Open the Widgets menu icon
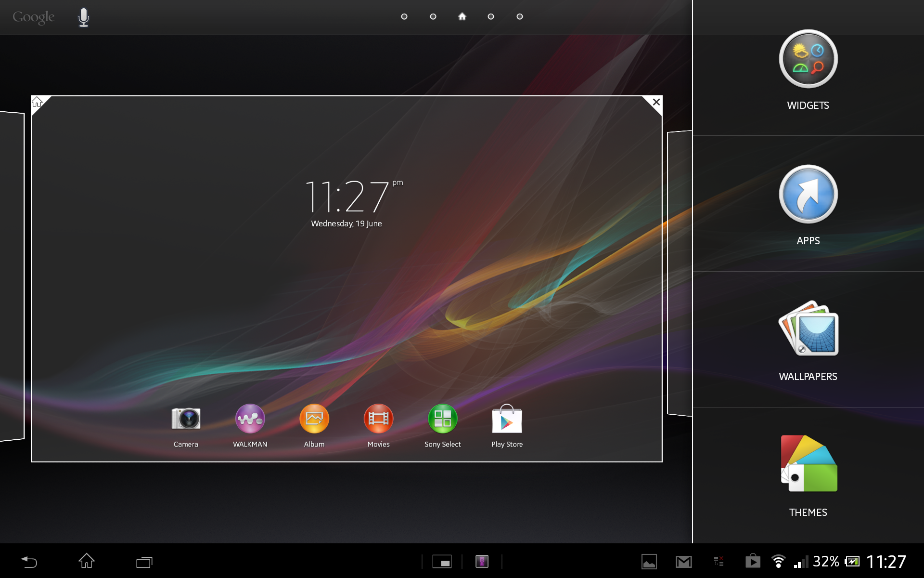 point(808,59)
